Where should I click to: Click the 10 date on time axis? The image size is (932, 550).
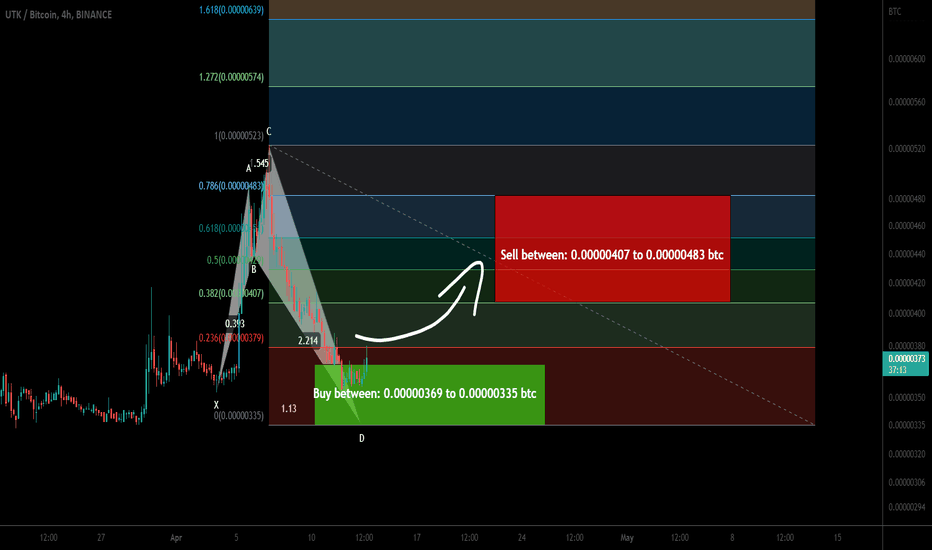311,538
